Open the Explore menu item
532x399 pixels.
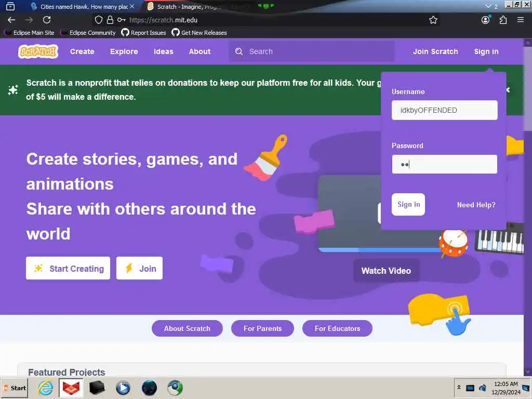click(124, 51)
